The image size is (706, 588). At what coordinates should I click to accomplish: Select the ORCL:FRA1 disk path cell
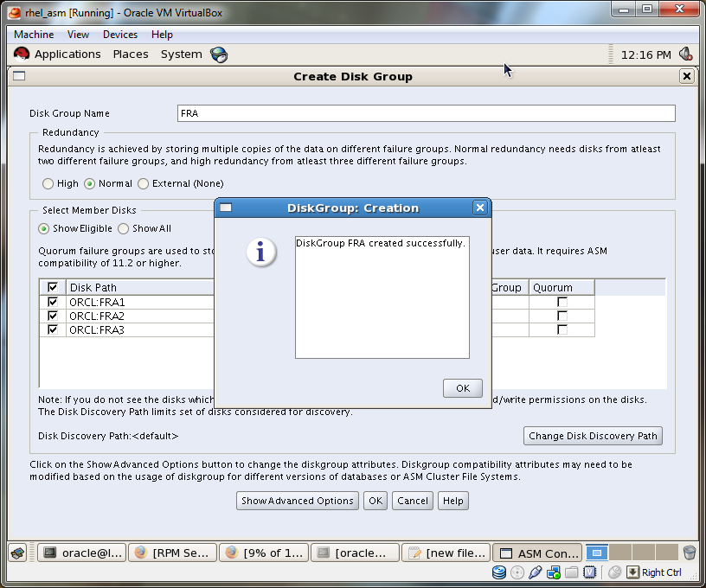click(140, 302)
